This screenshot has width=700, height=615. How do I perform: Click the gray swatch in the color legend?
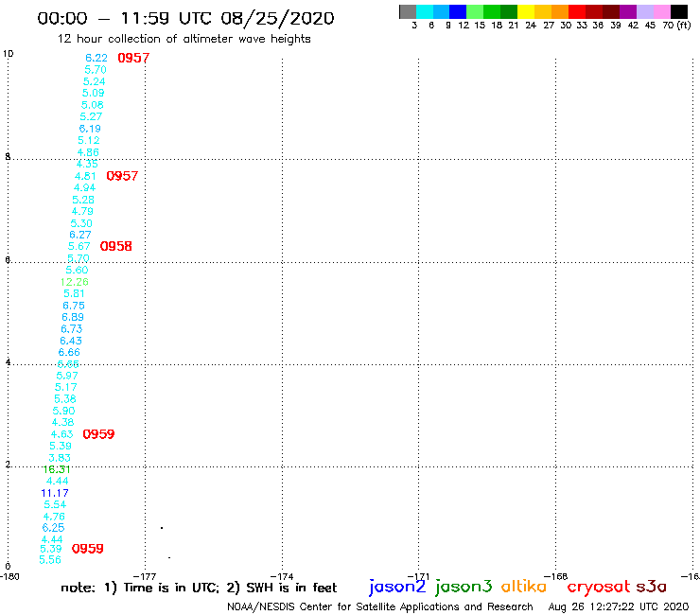click(408, 11)
